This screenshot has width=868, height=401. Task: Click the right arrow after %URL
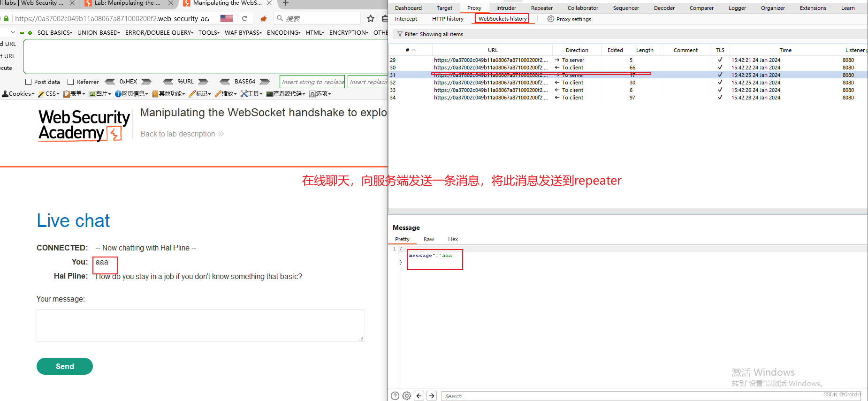(x=203, y=82)
